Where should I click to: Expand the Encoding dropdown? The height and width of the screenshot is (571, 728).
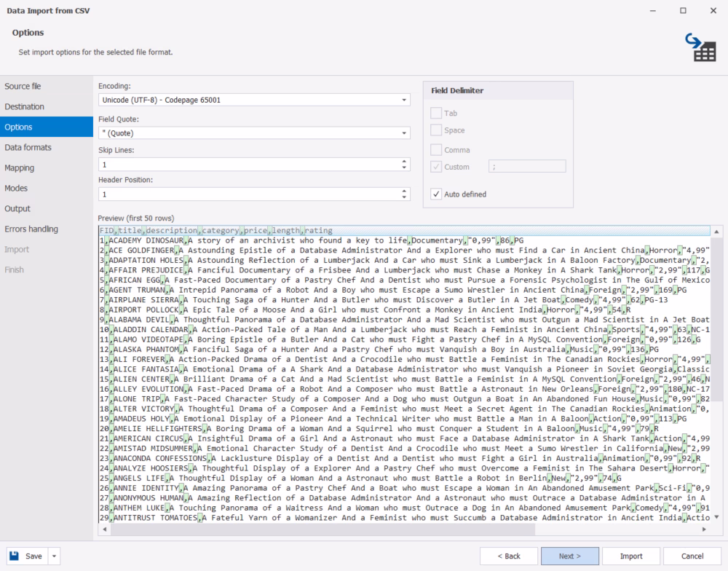[404, 100]
